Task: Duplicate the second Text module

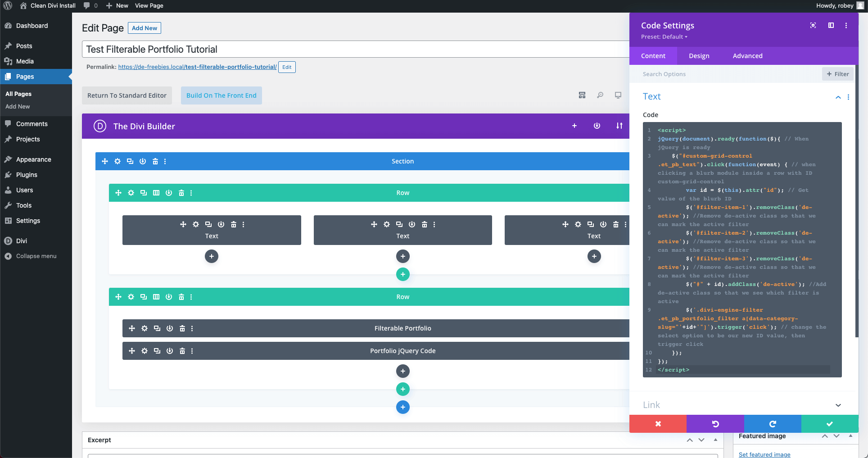Action: (399, 224)
